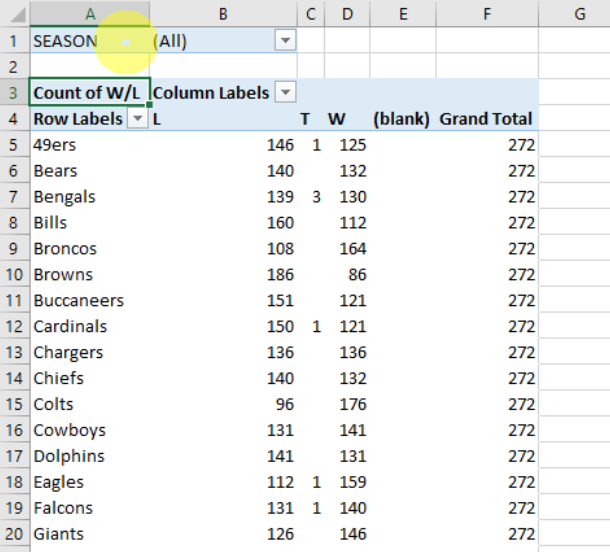610x552 pixels.
Task: Select column E header
Action: point(403,14)
